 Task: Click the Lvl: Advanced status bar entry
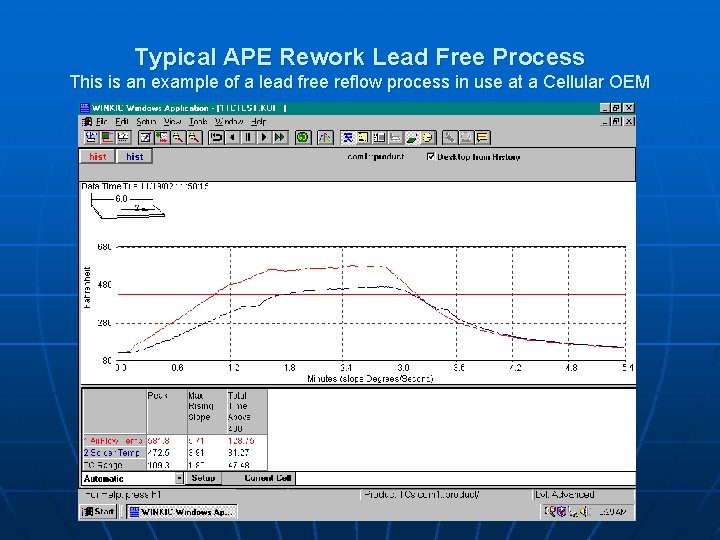pyautogui.click(x=565, y=495)
